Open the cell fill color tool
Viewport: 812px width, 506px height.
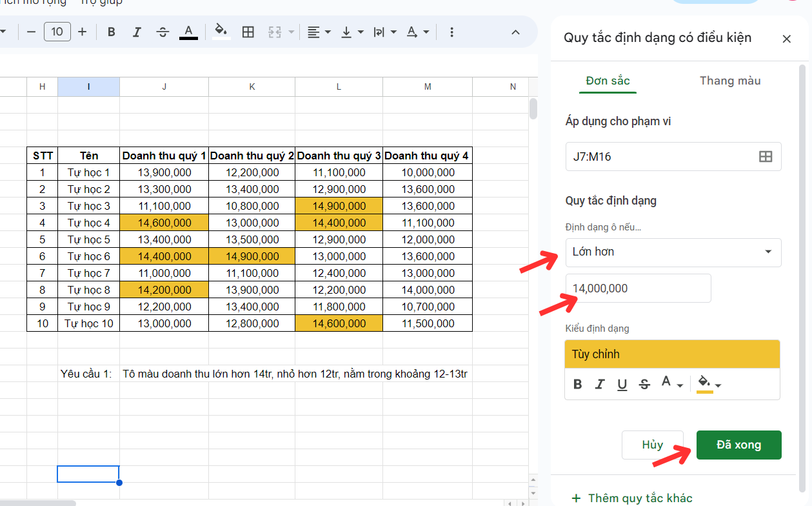[x=221, y=32]
